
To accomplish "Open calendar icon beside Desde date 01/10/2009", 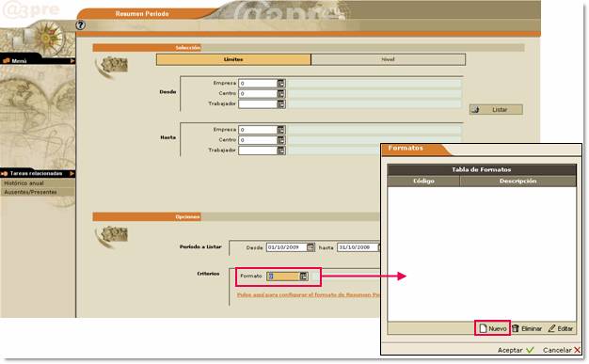I will pos(310,247).
